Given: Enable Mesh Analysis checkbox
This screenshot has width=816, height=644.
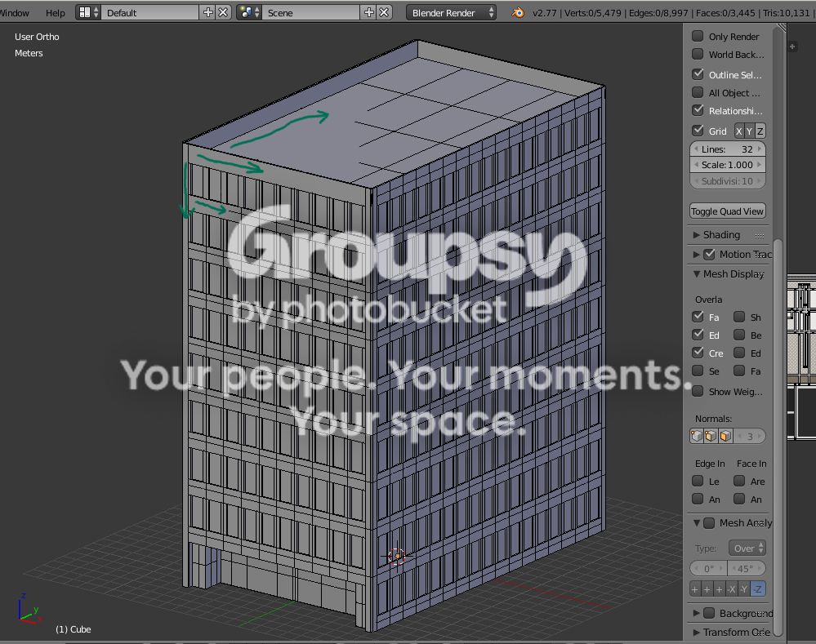Looking at the screenshot, I should (x=709, y=523).
